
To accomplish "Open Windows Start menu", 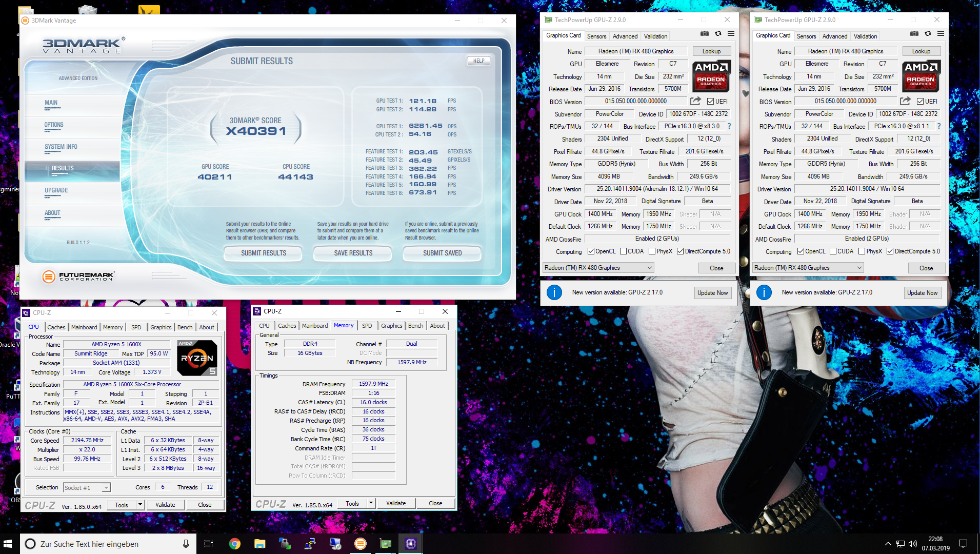I will (x=8, y=544).
